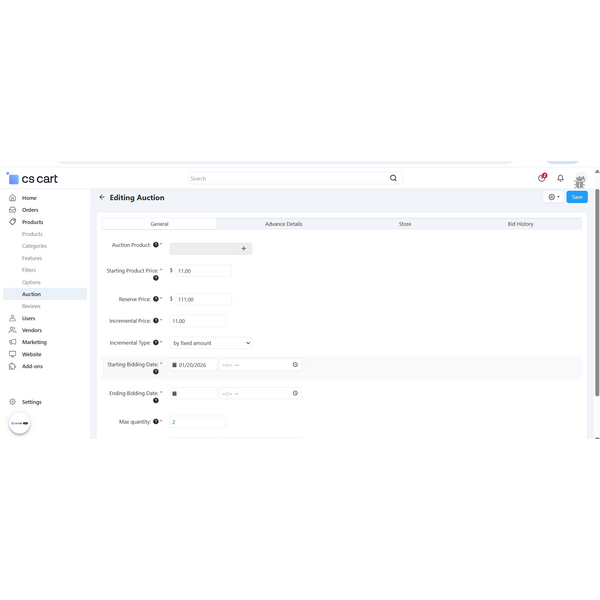Click the Starting Product Price field
Viewport: 600px width, 600px height.
tap(203, 271)
